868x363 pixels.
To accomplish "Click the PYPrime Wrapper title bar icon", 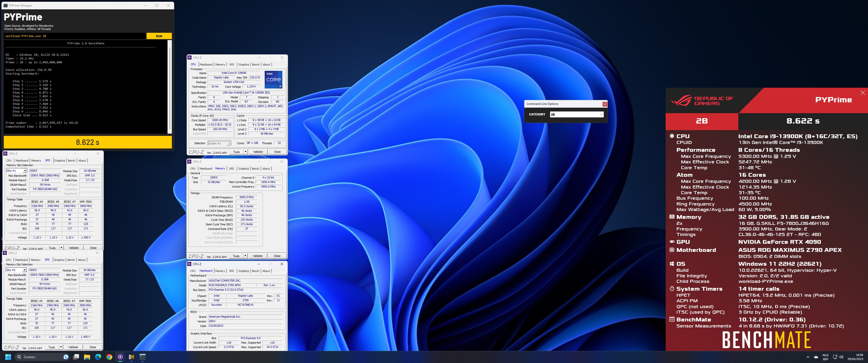I will [x=5, y=5].
